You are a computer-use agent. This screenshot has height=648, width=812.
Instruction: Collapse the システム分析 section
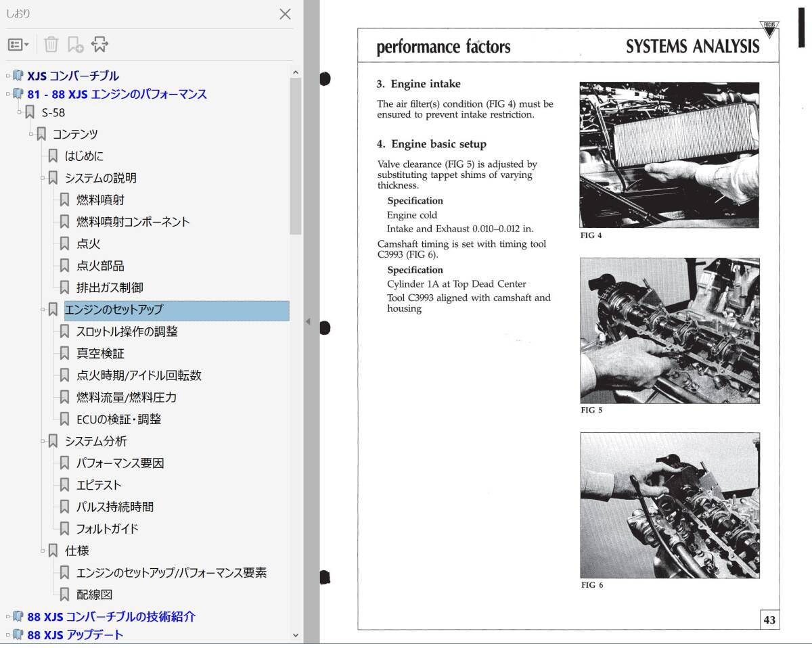click(x=43, y=442)
